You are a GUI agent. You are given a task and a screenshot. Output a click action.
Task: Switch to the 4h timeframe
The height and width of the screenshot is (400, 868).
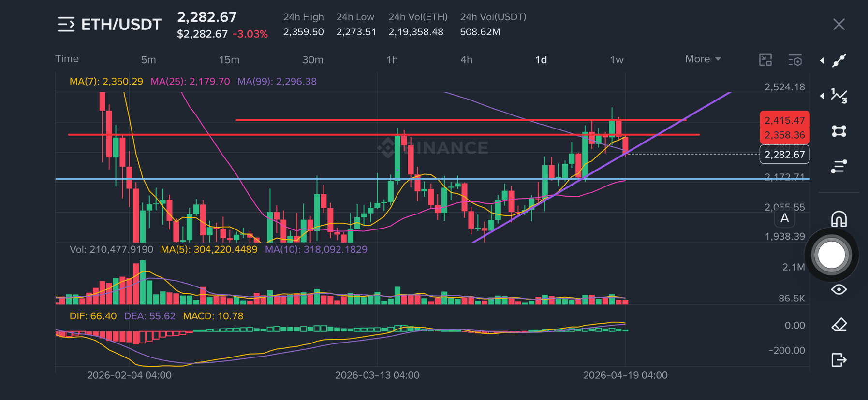click(x=466, y=60)
